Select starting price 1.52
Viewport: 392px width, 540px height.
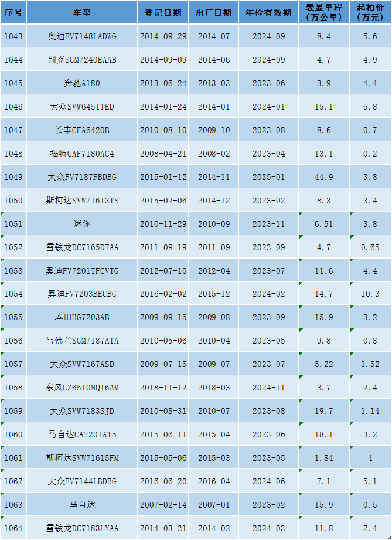pos(370,364)
